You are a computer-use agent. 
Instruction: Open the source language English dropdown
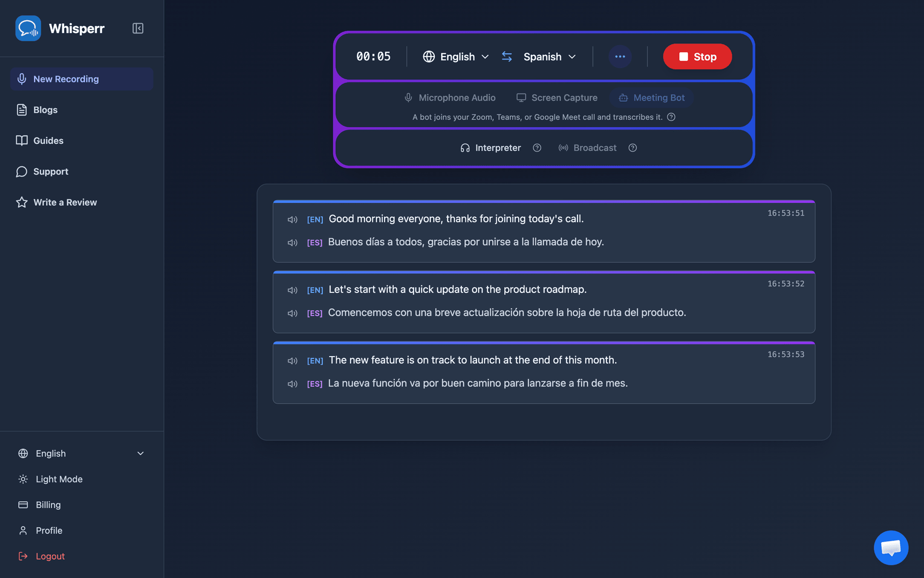pyautogui.click(x=456, y=57)
